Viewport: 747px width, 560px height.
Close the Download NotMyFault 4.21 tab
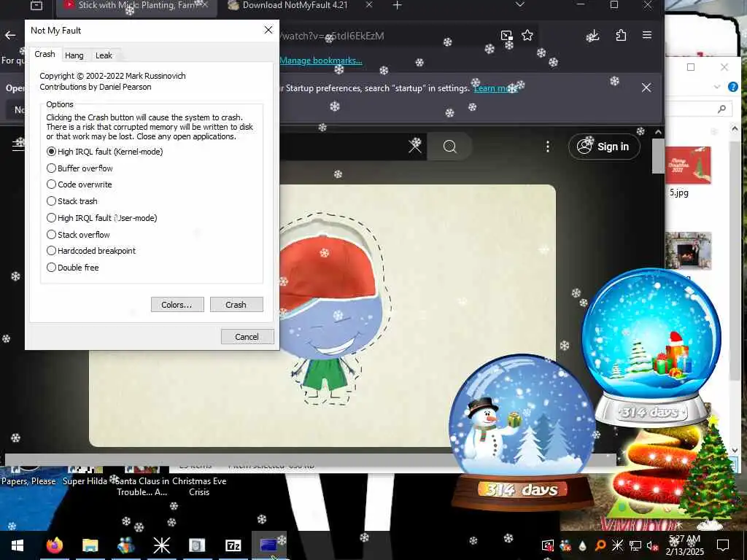point(369,5)
